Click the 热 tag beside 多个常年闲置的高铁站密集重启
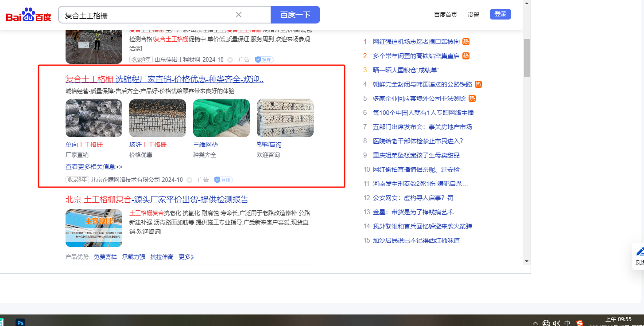644x326 pixels. (466, 56)
